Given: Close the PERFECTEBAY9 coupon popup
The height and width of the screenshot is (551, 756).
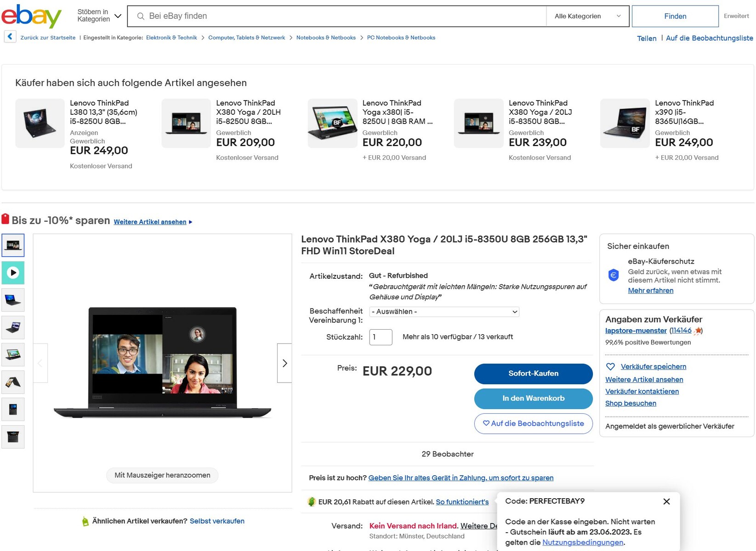Looking at the screenshot, I should [666, 501].
